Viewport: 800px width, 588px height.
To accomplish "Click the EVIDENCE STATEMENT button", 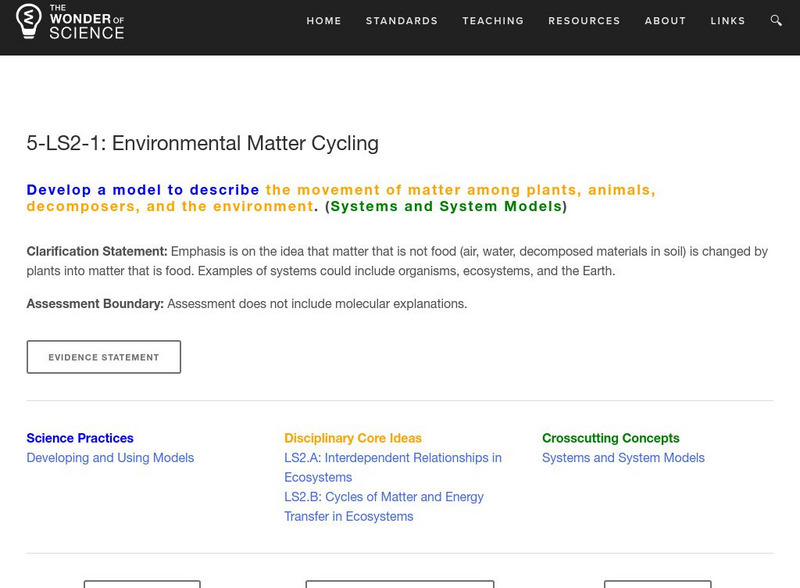I will pyautogui.click(x=104, y=356).
